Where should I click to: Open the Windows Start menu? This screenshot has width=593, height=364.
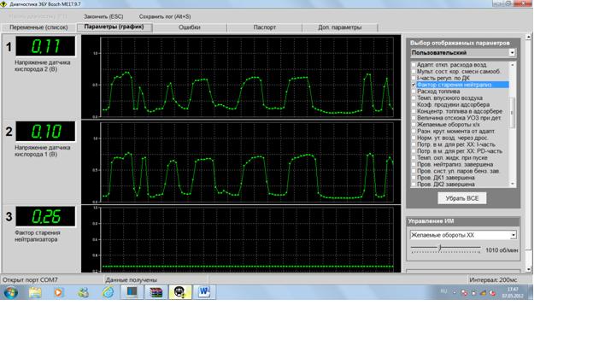coord(10,291)
